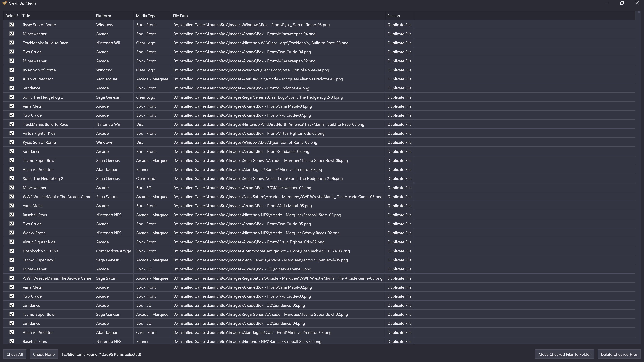
Task: Select file path Minesweeper-02.png
Action: pyautogui.click(x=244, y=61)
